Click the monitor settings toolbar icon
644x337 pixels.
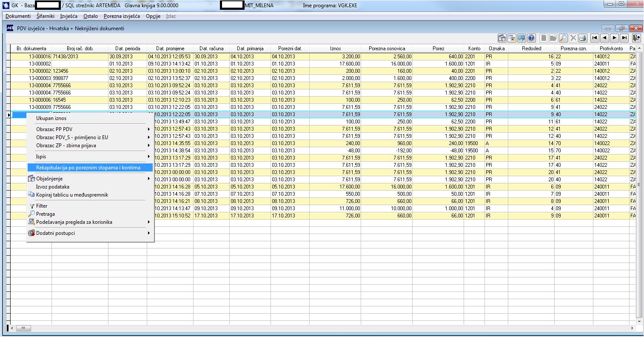(521, 38)
